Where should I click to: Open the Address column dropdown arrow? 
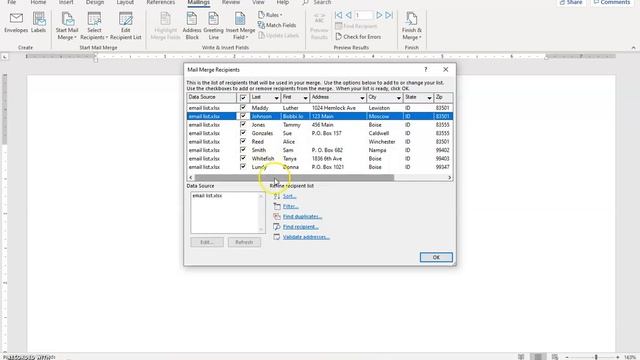point(362,98)
